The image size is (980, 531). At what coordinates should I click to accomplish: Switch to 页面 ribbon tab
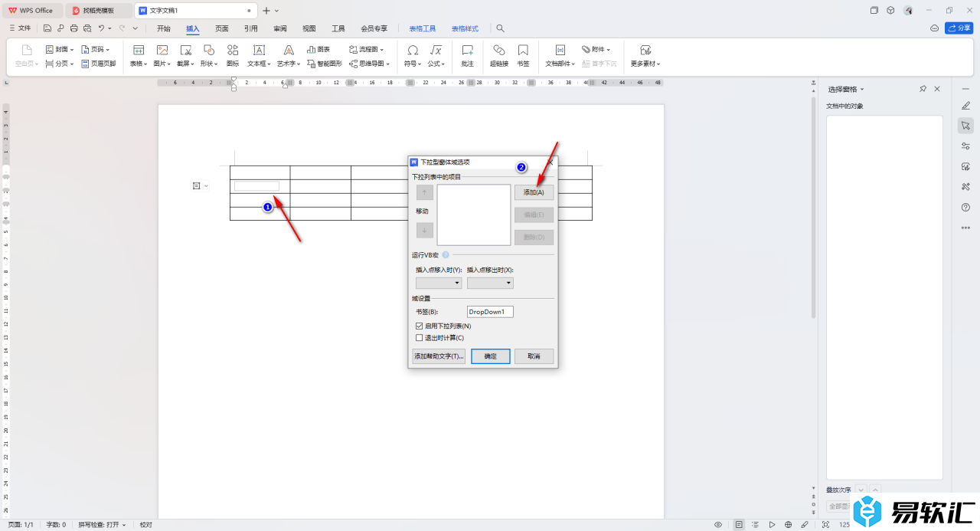point(222,28)
